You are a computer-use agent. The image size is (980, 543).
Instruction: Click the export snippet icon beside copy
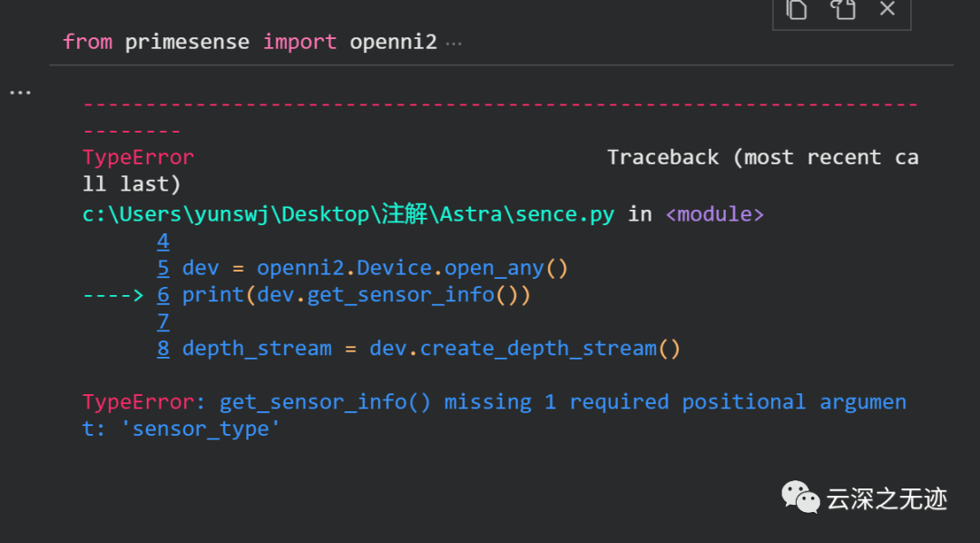click(x=843, y=10)
